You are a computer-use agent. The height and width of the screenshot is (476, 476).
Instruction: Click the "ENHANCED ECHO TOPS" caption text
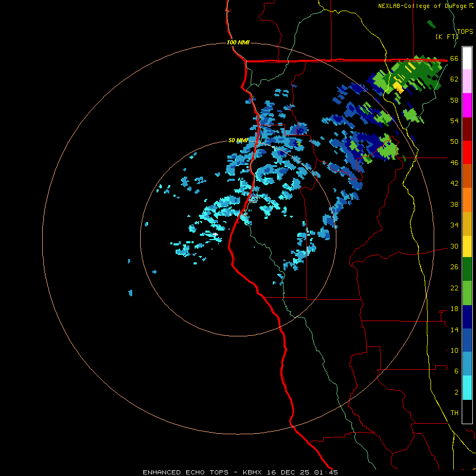[185, 472]
